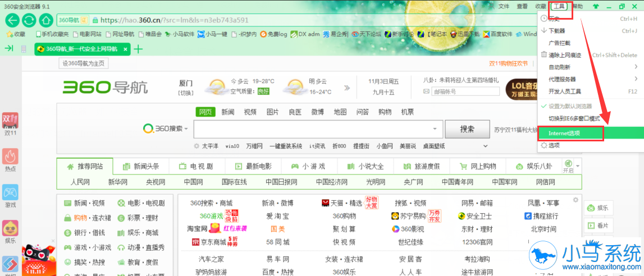Select 广告拦截 menu item
Image resolution: width=644 pixels, height=276 pixels.
coord(591,43)
